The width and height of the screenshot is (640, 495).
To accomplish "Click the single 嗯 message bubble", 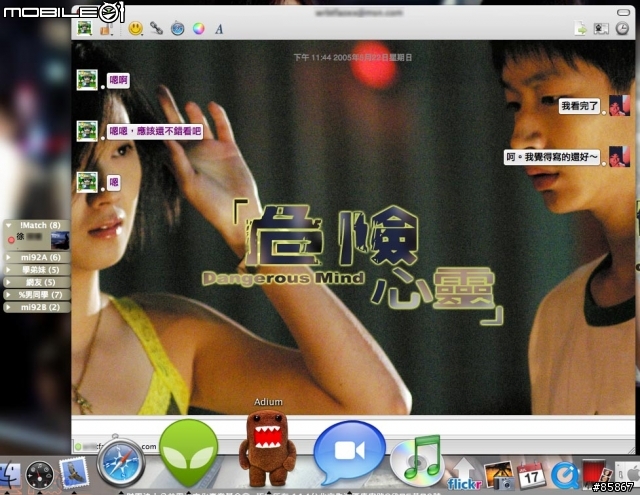I will 114,182.
